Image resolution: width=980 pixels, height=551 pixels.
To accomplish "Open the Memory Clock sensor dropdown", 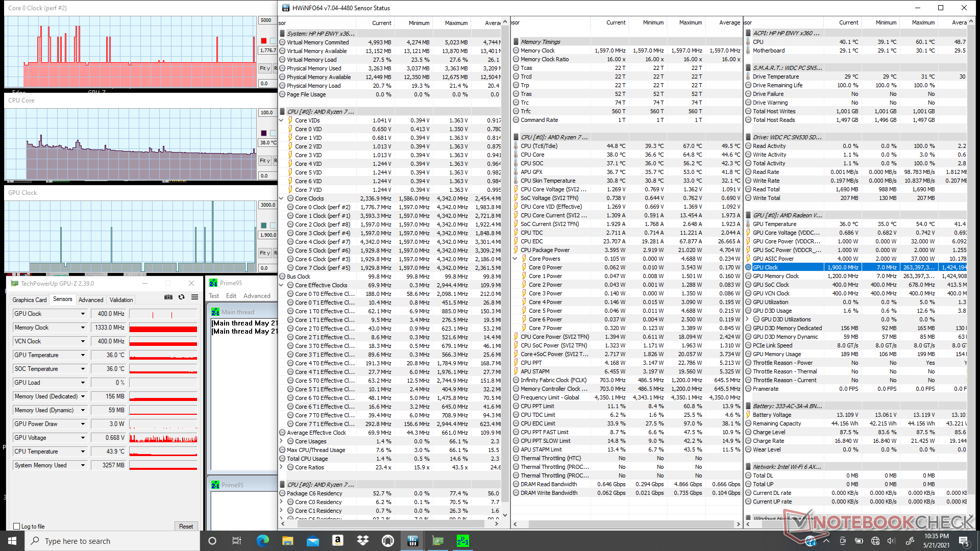I will (x=83, y=328).
